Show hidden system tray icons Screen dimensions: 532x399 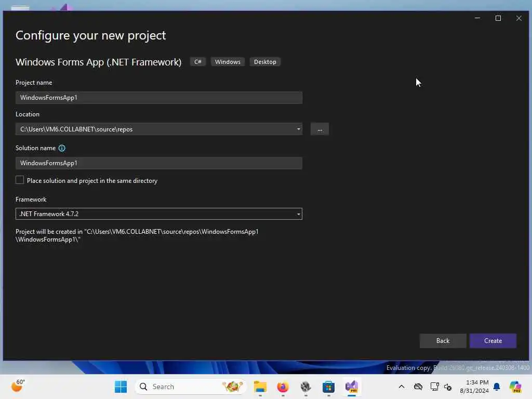[x=402, y=387]
